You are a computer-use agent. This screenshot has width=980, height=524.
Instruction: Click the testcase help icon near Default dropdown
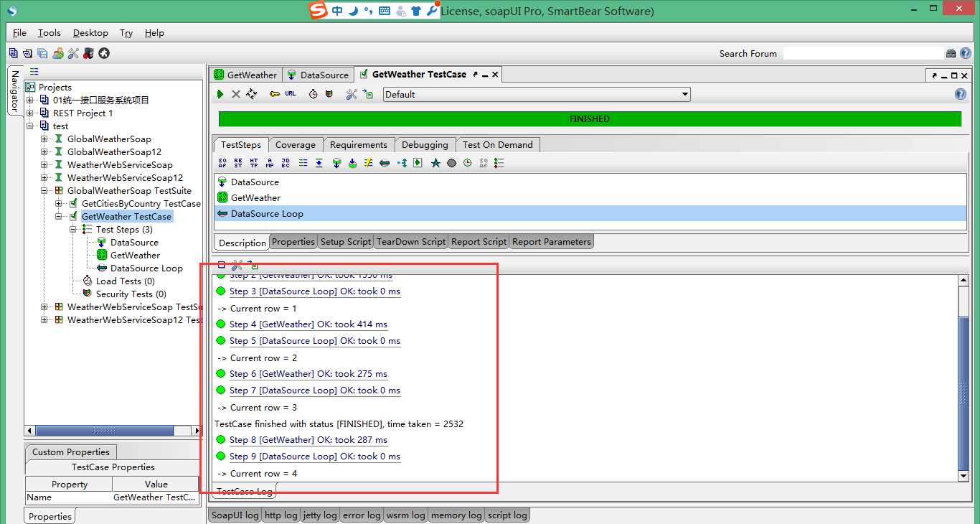coord(961,94)
